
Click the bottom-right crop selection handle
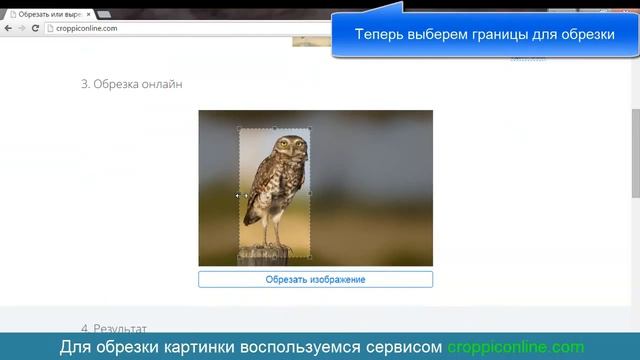pyautogui.click(x=310, y=257)
